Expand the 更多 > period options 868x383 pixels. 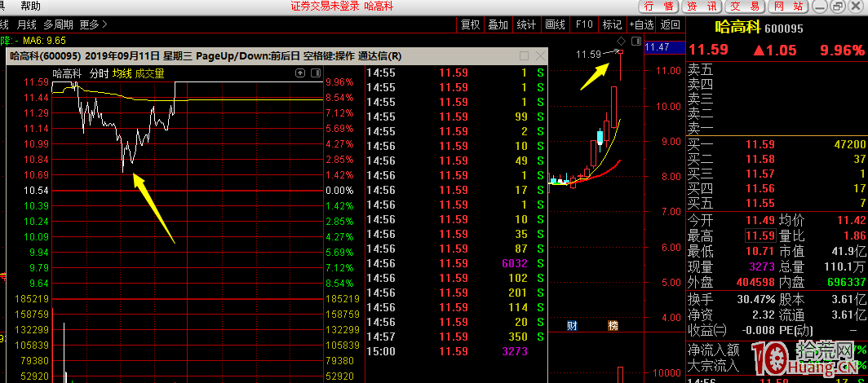click(x=93, y=25)
